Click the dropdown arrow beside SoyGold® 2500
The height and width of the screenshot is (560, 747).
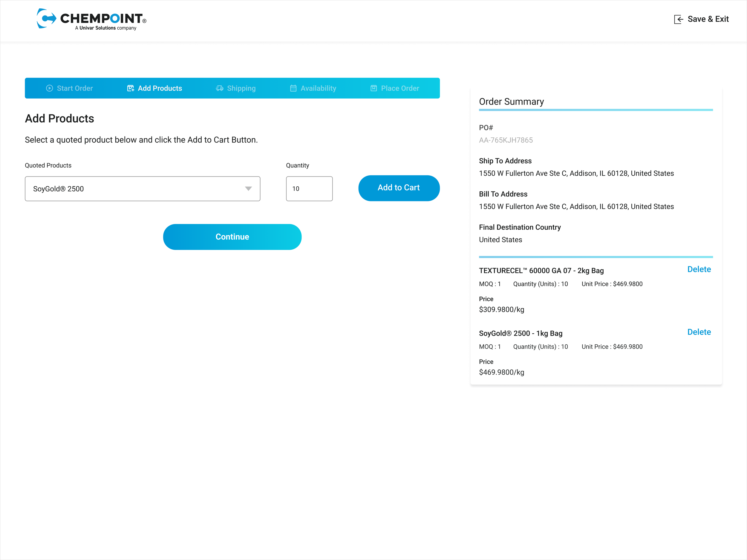(249, 189)
